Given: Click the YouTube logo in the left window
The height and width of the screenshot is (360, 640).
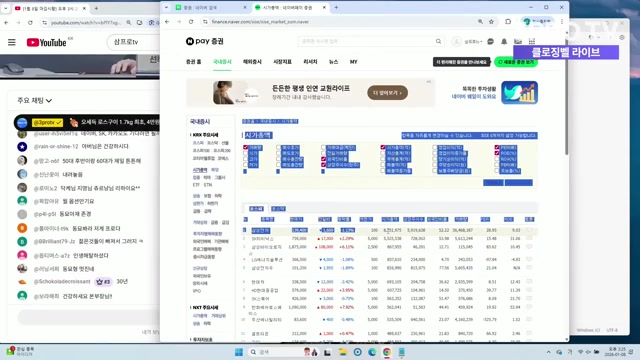Looking at the screenshot, I should click(47, 42).
